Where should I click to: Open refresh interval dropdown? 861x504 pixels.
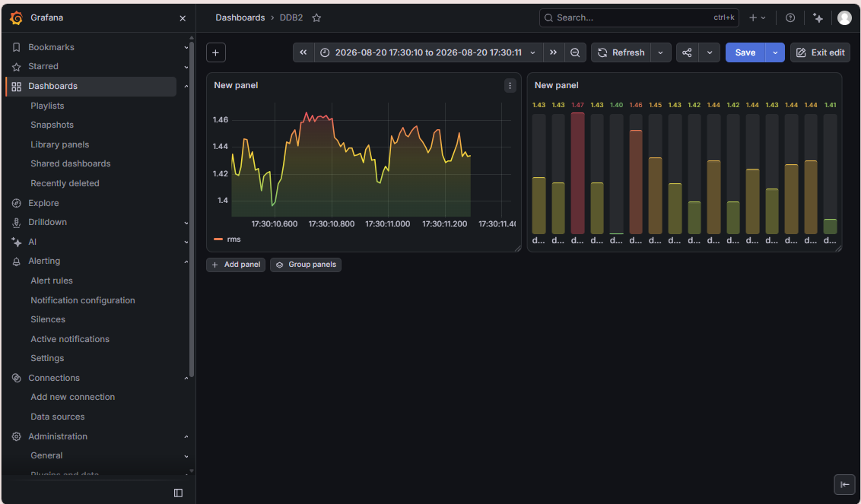click(x=660, y=52)
